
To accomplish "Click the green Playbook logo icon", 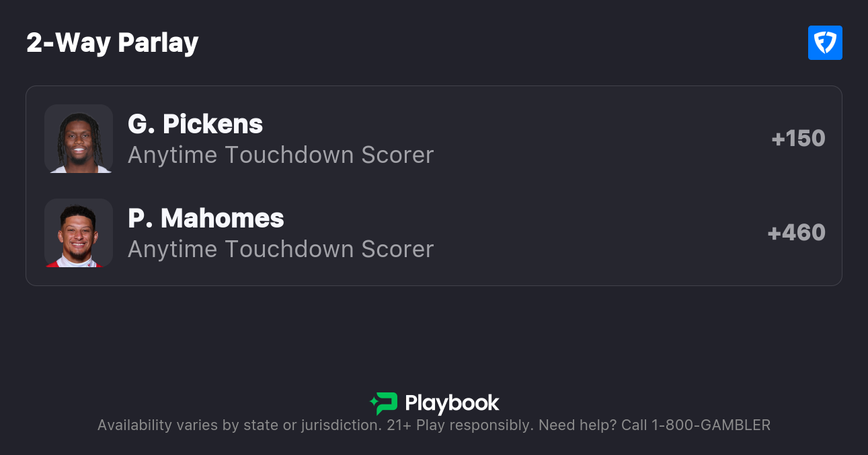I will pos(384,403).
